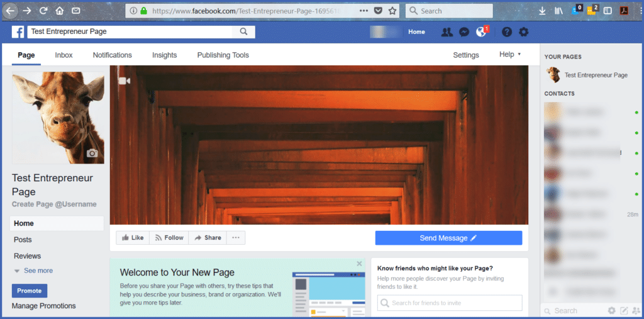This screenshot has width=644, height=319.
Task: Click the Promote button
Action: click(x=30, y=291)
